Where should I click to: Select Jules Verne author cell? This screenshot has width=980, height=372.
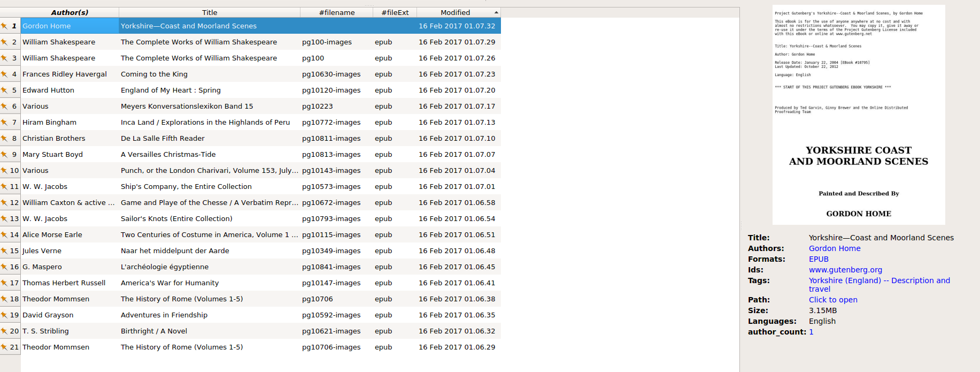(x=70, y=250)
